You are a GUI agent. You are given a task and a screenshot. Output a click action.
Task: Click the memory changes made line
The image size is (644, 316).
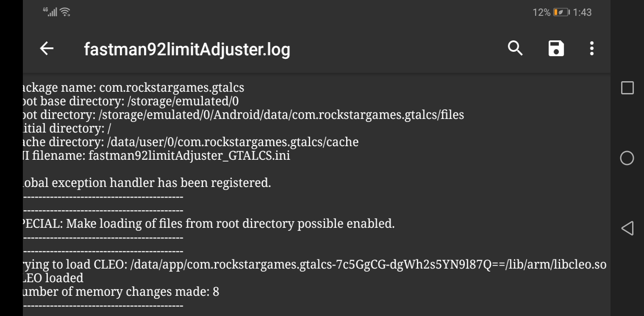[121, 291]
